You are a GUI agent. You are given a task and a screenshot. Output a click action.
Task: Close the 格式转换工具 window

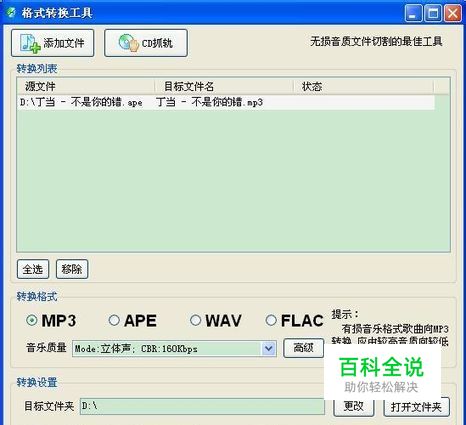(453, 13)
